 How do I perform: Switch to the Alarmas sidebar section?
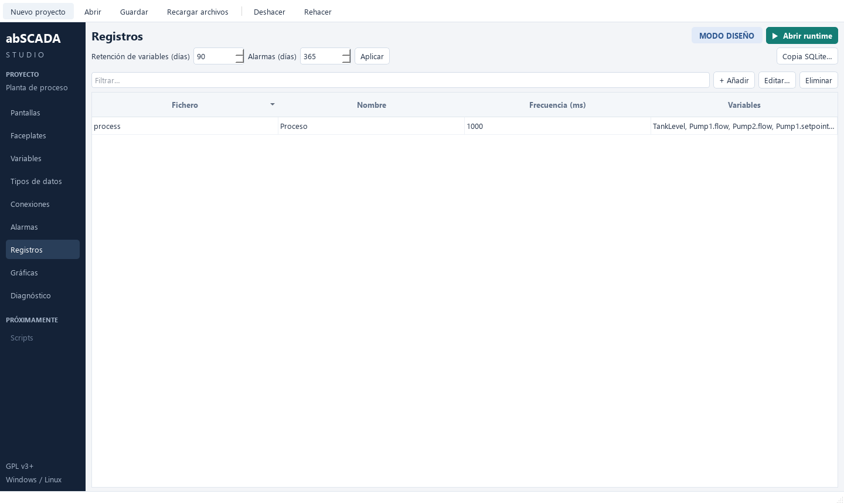pyautogui.click(x=43, y=227)
